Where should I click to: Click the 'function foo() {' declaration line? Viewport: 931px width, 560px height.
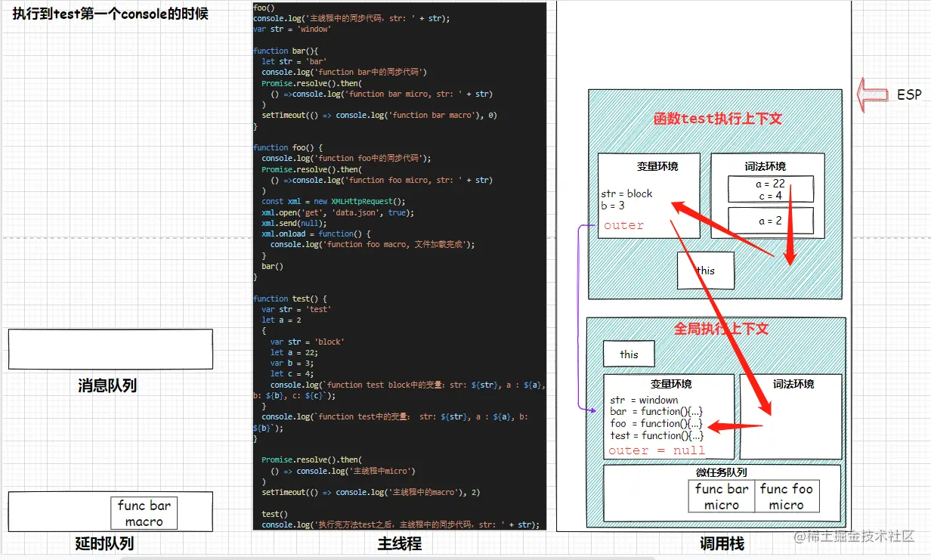(288, 147)
